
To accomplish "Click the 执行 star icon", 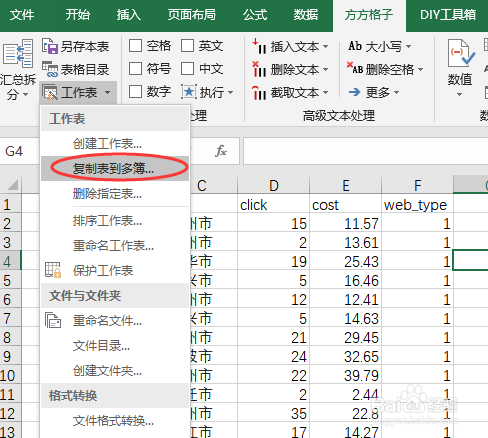I will [x=189, y=92].
